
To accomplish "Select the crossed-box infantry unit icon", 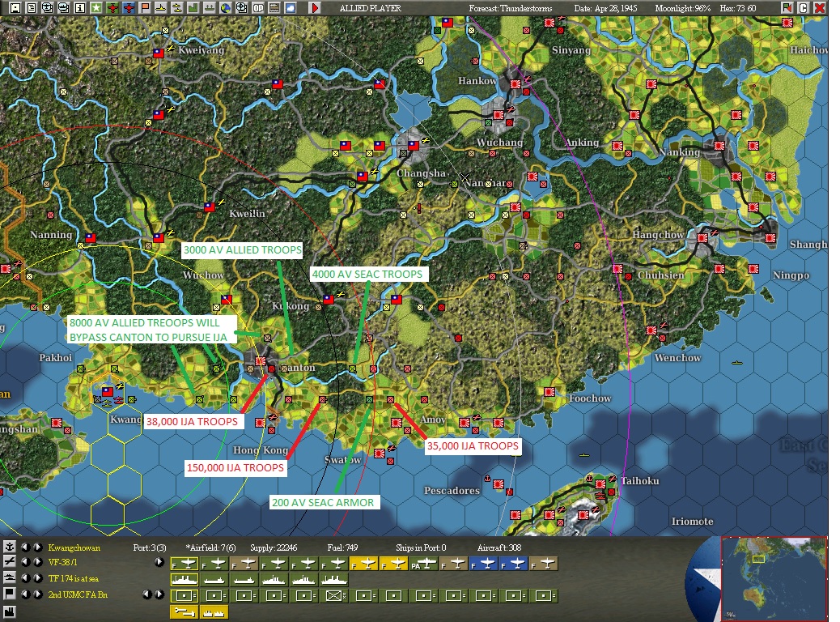I will [334, 595].
